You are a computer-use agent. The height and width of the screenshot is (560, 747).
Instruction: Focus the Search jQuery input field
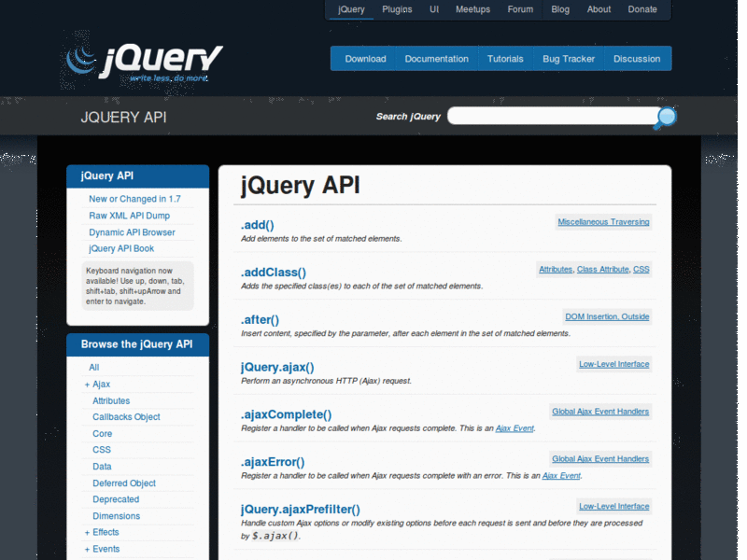[553, 116]
